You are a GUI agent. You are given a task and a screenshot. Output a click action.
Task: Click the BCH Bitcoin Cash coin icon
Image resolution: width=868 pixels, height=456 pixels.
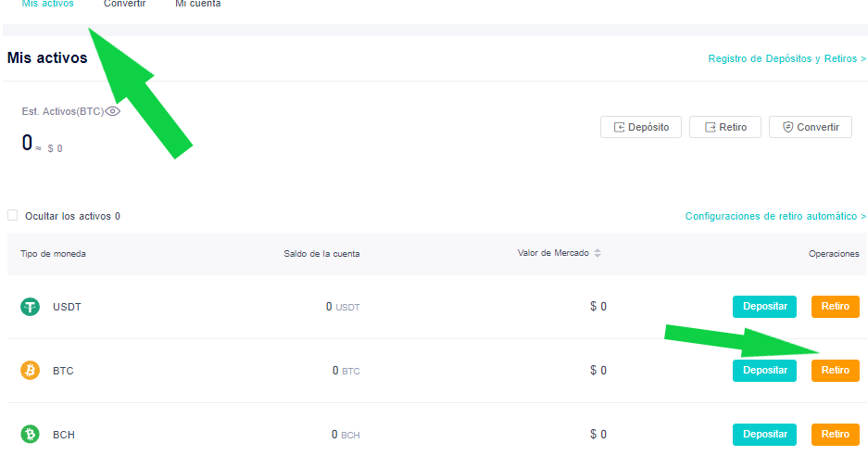[30, 434]
